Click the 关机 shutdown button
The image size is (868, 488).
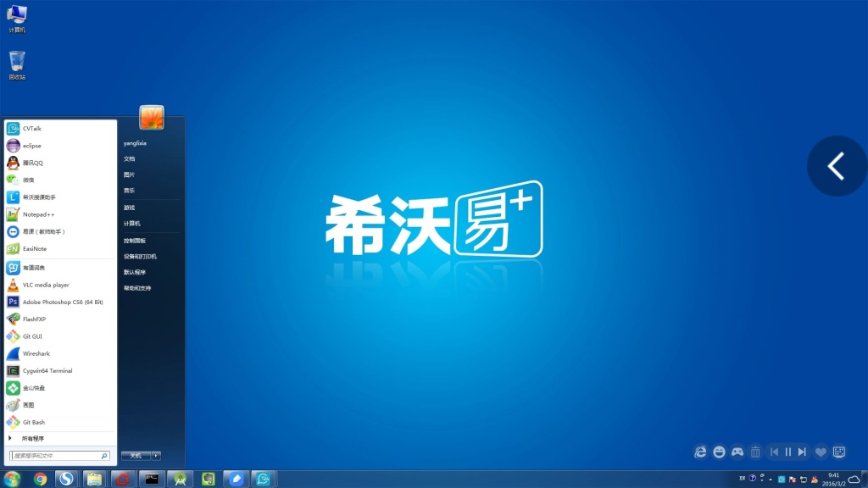click(136, 456)
